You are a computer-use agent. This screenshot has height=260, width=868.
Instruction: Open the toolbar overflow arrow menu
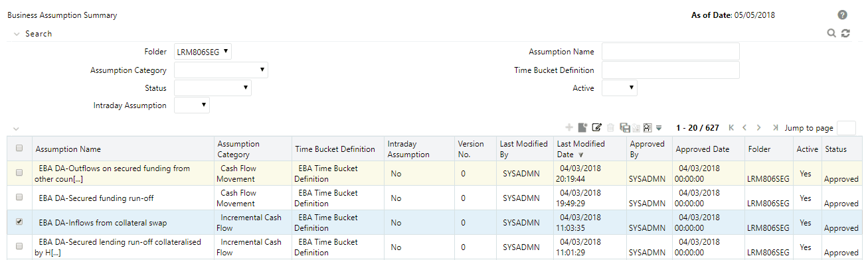659,128
